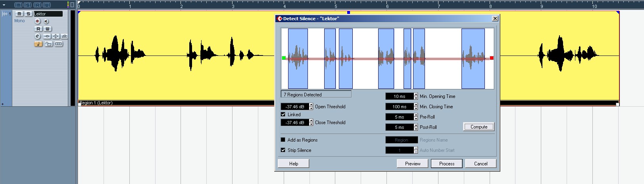Solo the Lektor track
This screenshot has width=644, height=184.
28,14
